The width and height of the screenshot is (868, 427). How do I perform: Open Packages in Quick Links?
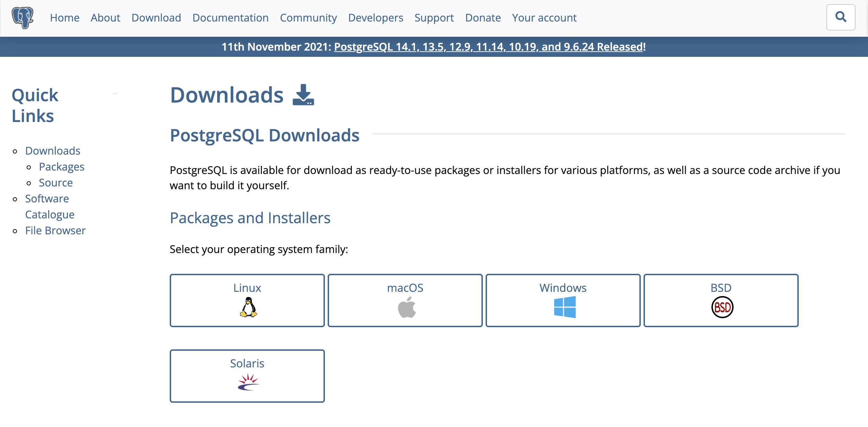point(62,167)
